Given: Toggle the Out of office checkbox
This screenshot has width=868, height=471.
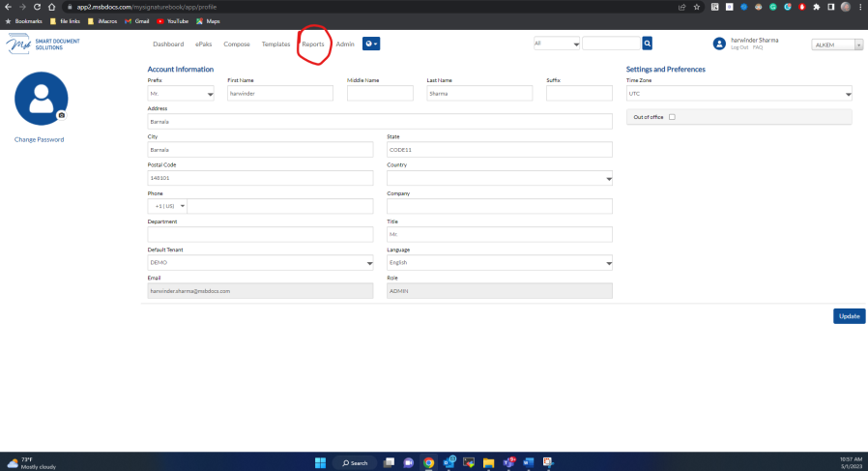Looking at the screenshot, I should pyautogui.click(x=672, y=117).
